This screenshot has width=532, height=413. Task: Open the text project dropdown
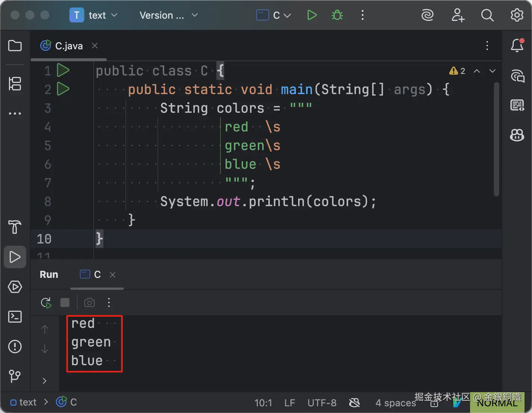[x=94, y=15]
